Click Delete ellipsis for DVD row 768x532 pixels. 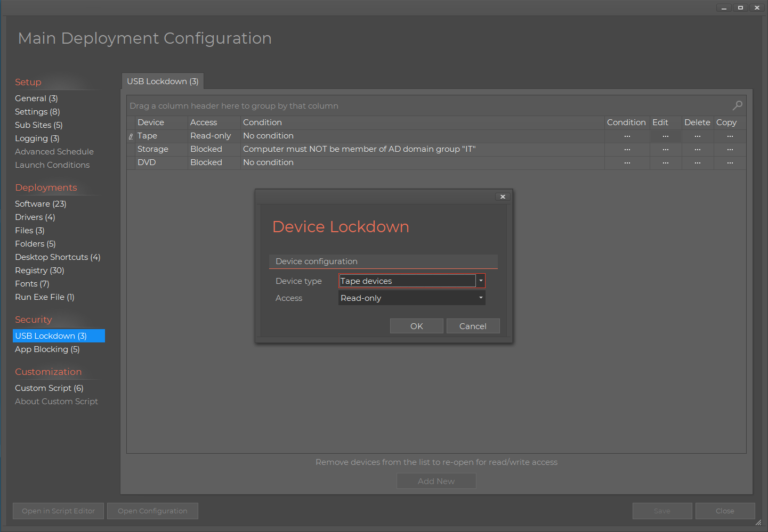click(x=698, y=162)
